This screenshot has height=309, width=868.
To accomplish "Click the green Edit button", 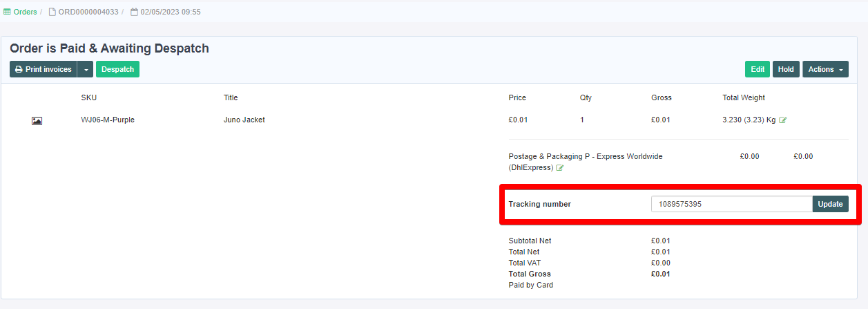I will tap(758, 69).
